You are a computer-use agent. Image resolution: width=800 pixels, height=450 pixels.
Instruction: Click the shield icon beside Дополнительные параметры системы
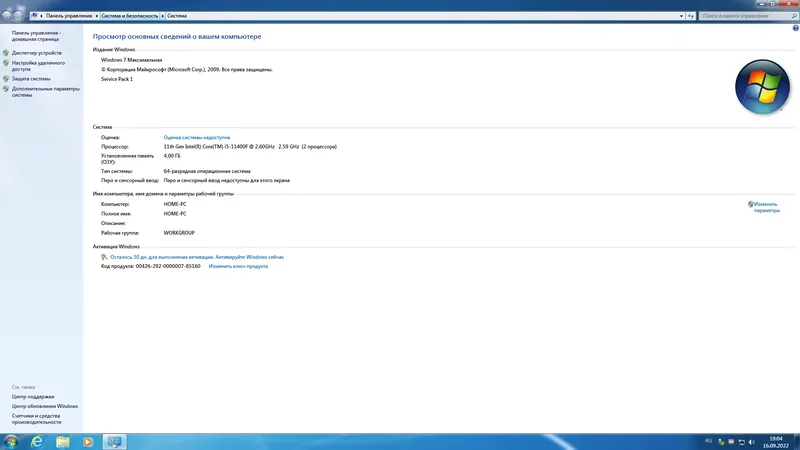coord(6,89)
